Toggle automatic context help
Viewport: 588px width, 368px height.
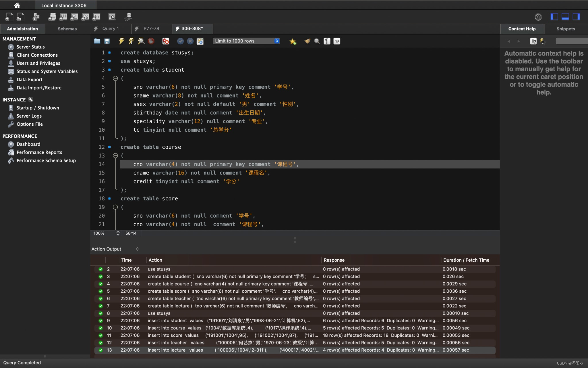542,41
